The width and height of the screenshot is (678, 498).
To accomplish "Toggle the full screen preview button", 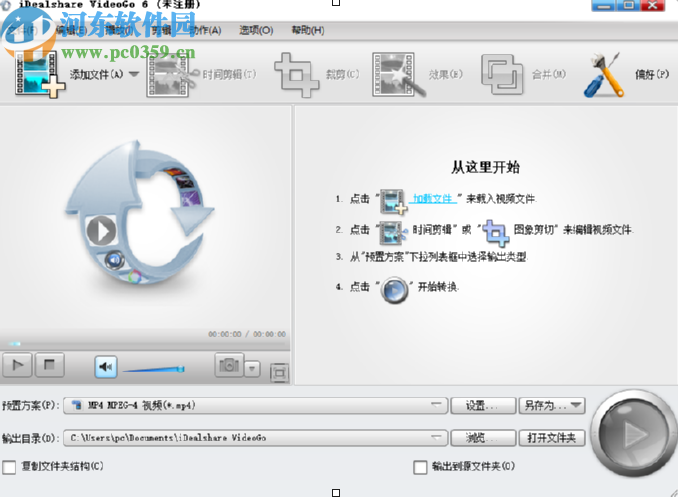I will (279, 373).
